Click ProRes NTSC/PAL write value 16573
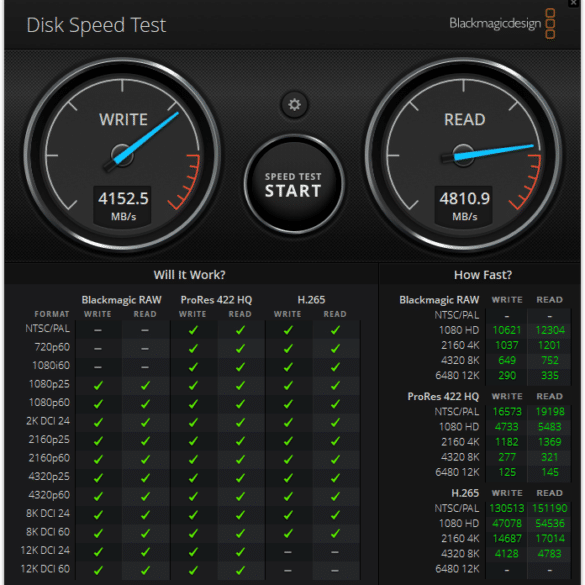Viewport: 585px width, 585px height. pyautogui.click(x=507, y=412)
